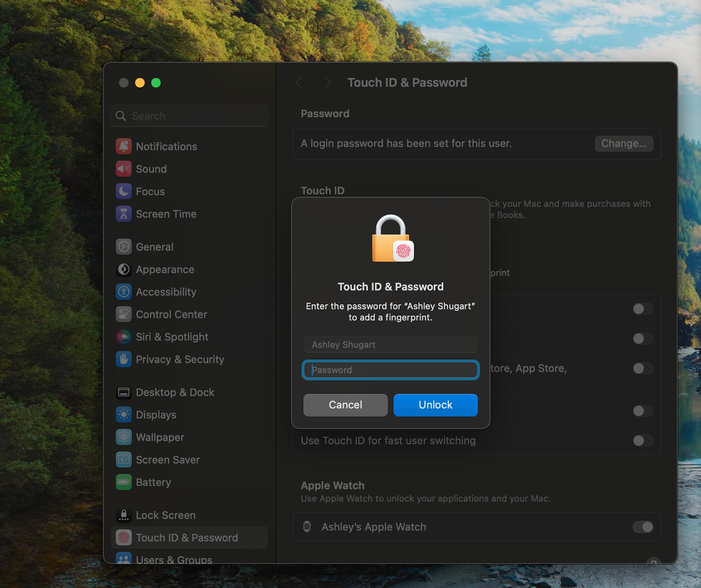Select Desktop & Dock in sidebar
The image size is (701, 588).
pos(175,392)
